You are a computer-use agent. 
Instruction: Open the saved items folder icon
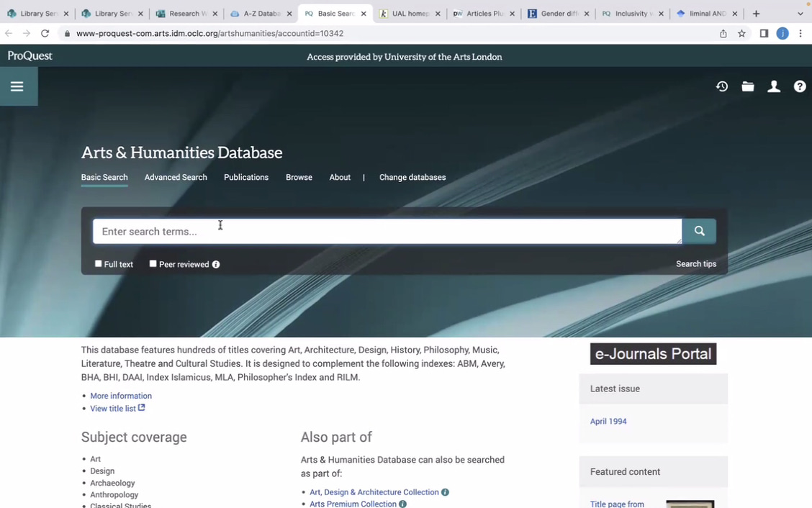(748, 86)
